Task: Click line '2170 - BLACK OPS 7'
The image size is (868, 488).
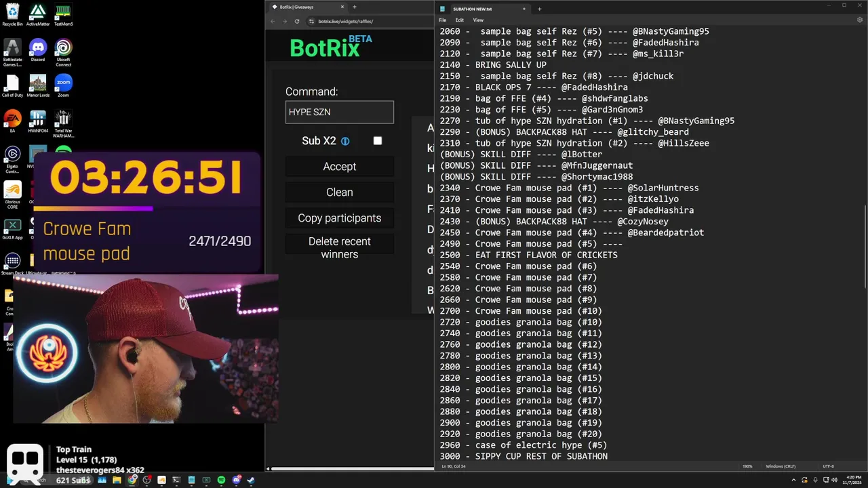Action: tap(534, 87)
